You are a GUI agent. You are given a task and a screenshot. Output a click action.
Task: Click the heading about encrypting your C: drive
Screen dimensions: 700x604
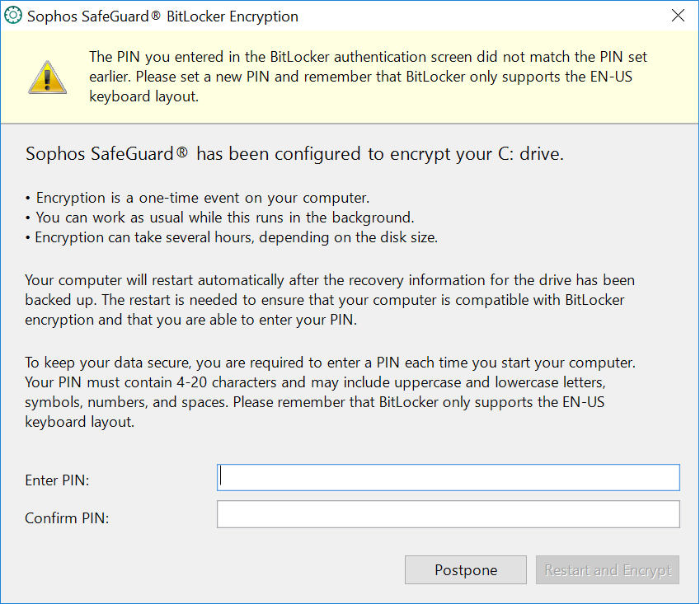tap(294, 154)
